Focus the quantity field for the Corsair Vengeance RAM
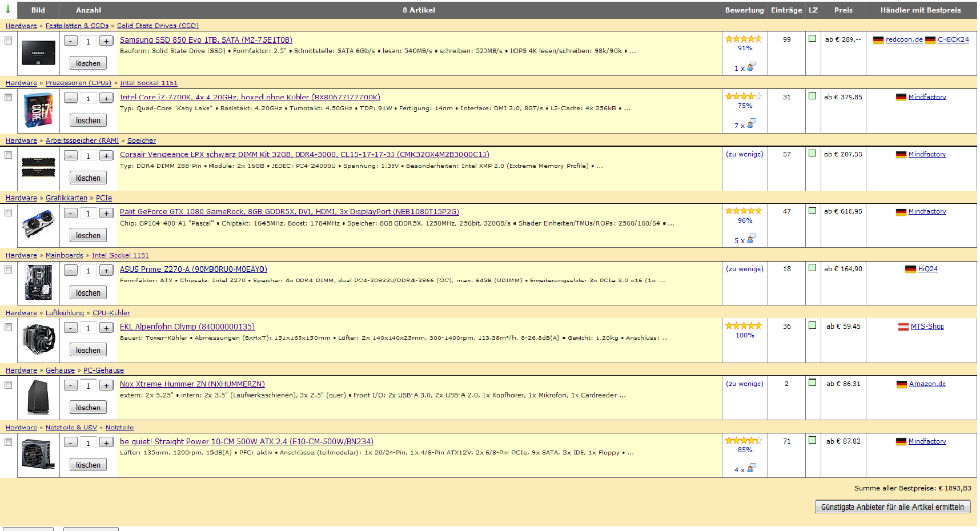This screenshot has height=531, width=980. (89, 156)
